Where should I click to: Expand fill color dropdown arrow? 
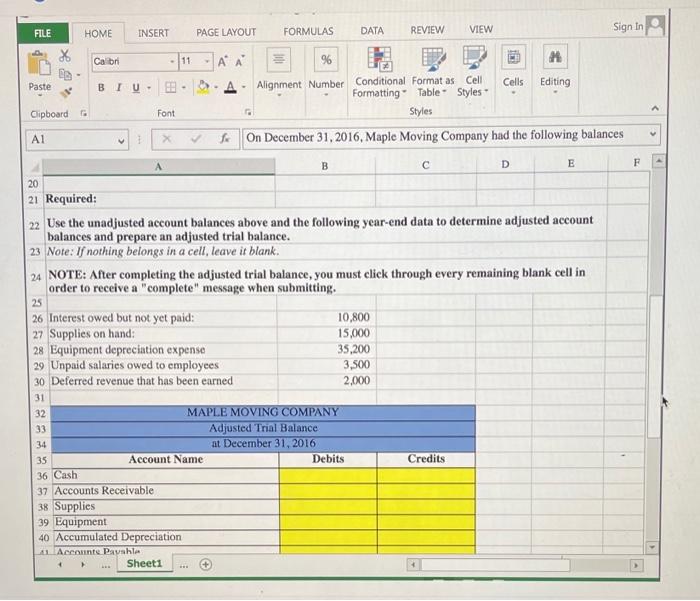coord(216,87)
